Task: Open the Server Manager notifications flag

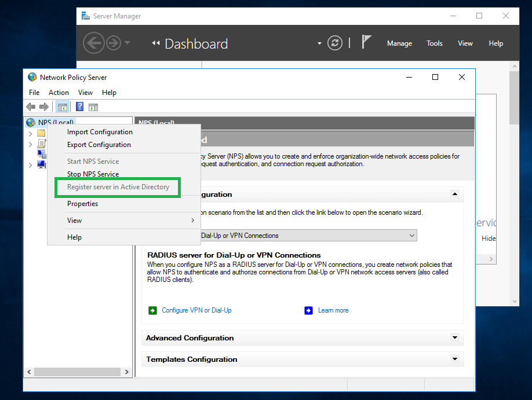Action: click(x=366, y=42)
